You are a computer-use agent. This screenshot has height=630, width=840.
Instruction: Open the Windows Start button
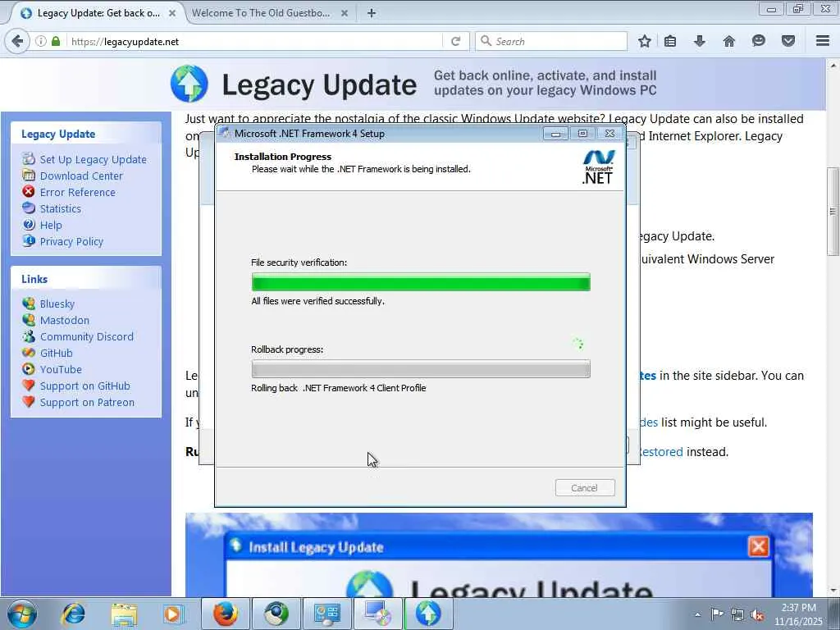click(x=22, y=614)
